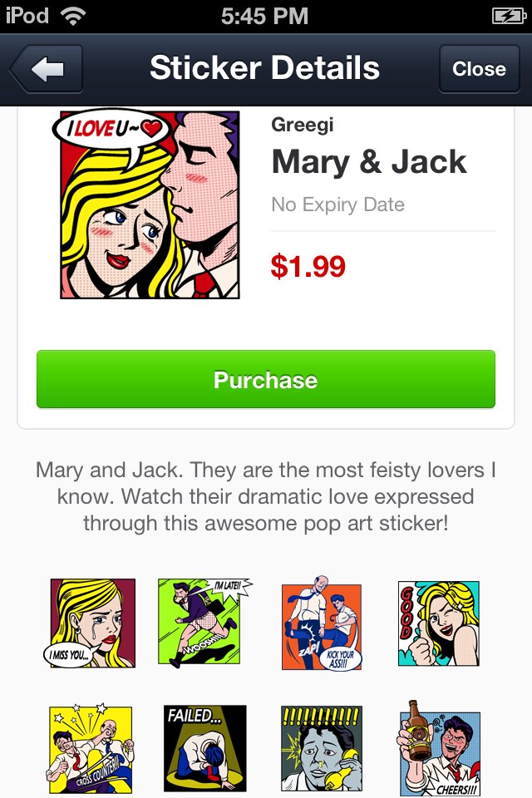Close the Sticker Details screen

479,69
